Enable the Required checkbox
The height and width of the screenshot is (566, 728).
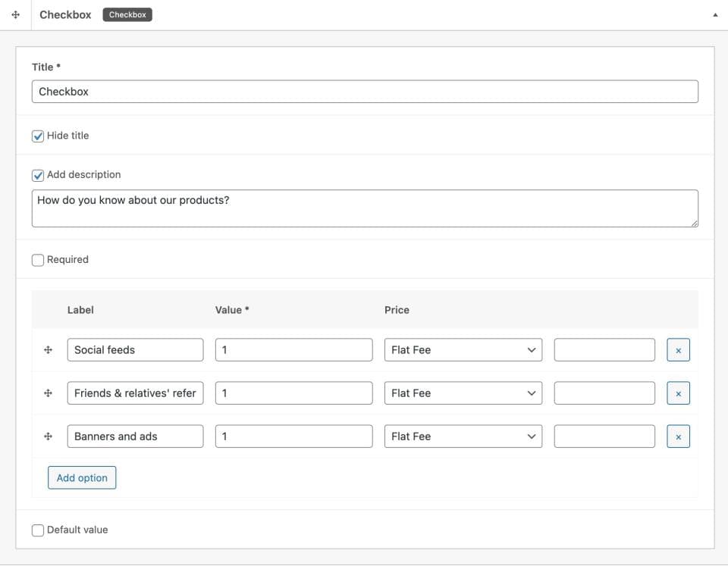coord(38,260)
